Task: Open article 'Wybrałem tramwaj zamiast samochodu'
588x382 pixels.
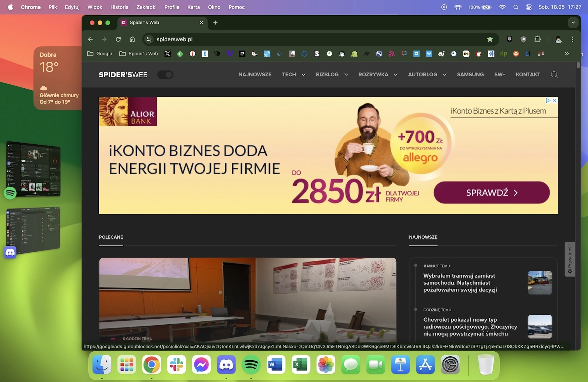Action: coord(460,283)
